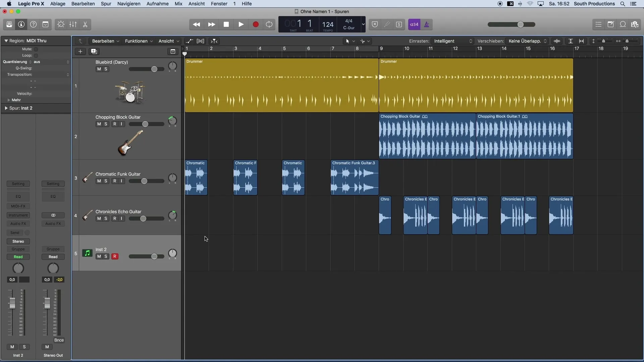This screenshot has width=644, height=362.
Task: Solo the Chopping Block Guitar track
Action: (x=106, y=124)
